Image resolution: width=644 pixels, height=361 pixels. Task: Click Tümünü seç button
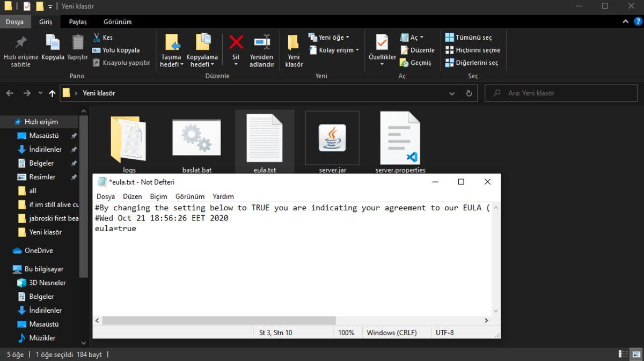click(468, 38)
